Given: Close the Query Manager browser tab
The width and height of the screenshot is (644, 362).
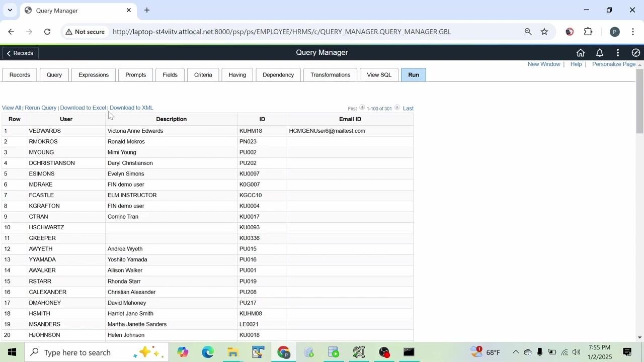Looking at the screenshot, I should pyautogui.click(x=129, y=10).
